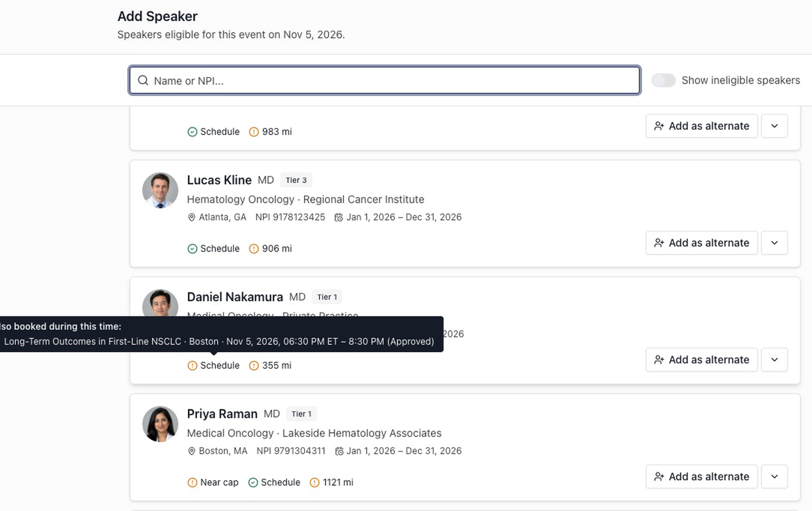Focus the Name or NPI search field
Screen dimensions: 812x511
click(384, 80)
